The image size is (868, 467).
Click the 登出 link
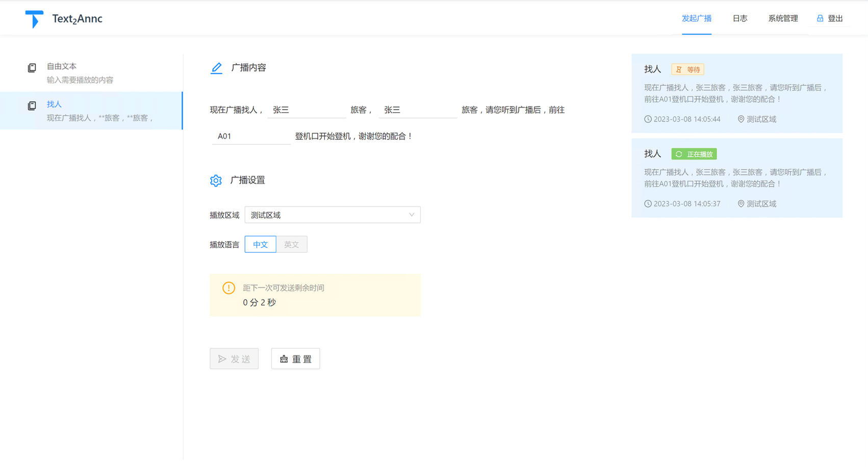(835, 18)
